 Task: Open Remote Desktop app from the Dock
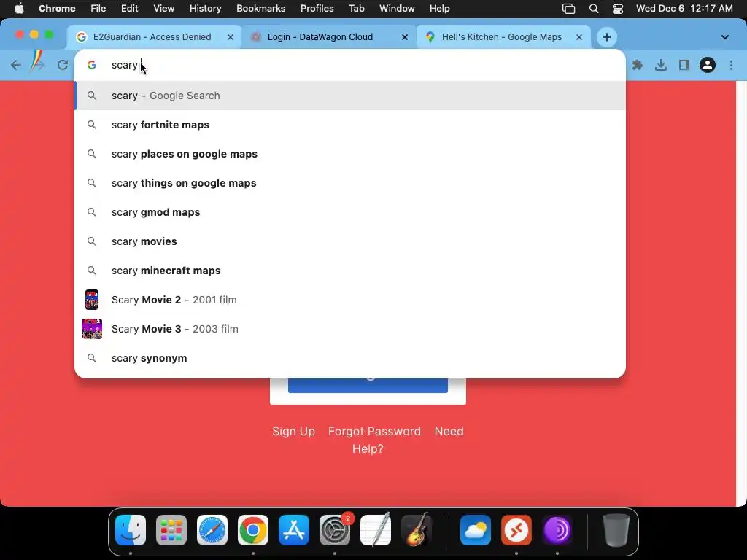point(516,530)
